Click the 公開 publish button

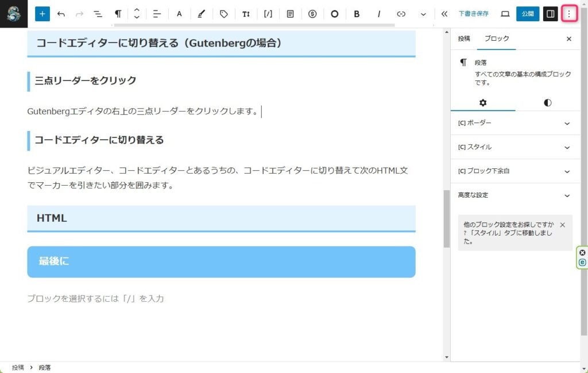click(527, 14)
